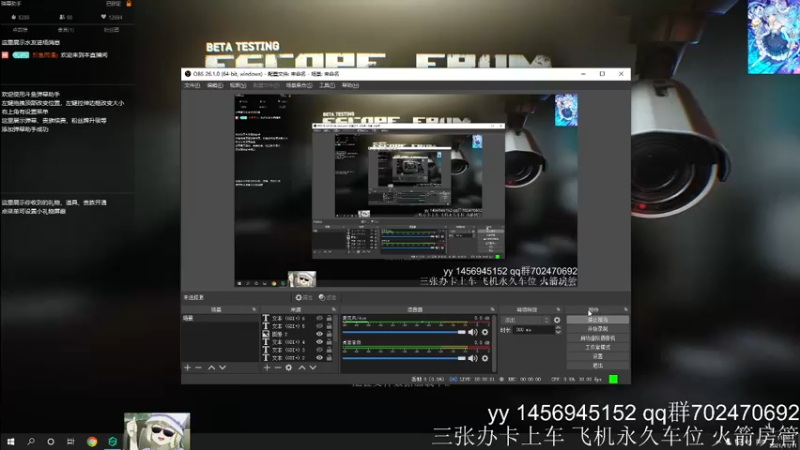This screenshot has width=800, height=450.
Task: Pop out the 场景 dock panel
Action: (x=254, y=310)
